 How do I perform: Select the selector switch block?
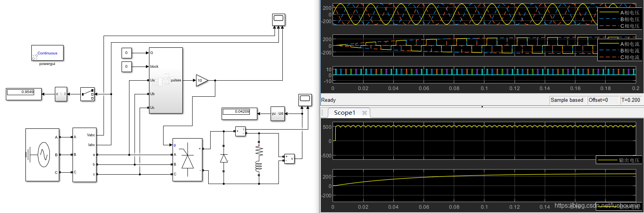coord(87,94)
